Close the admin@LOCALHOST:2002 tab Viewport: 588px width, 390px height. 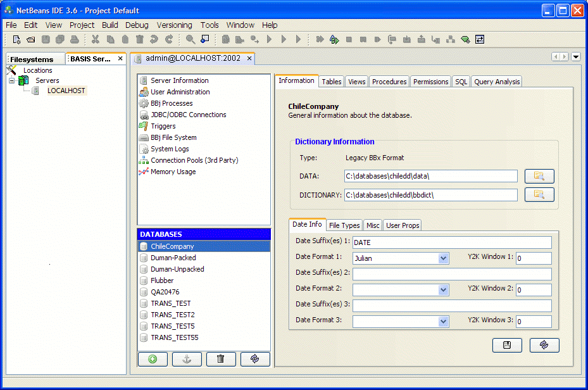click(249, 58)
